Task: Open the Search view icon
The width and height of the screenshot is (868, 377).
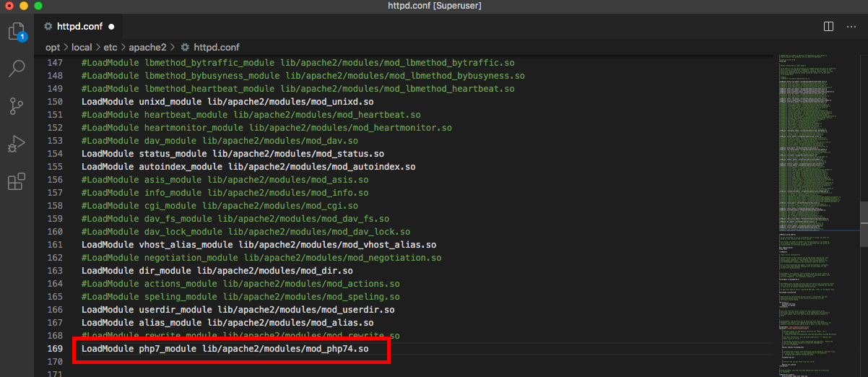Action: click(17, 69)
